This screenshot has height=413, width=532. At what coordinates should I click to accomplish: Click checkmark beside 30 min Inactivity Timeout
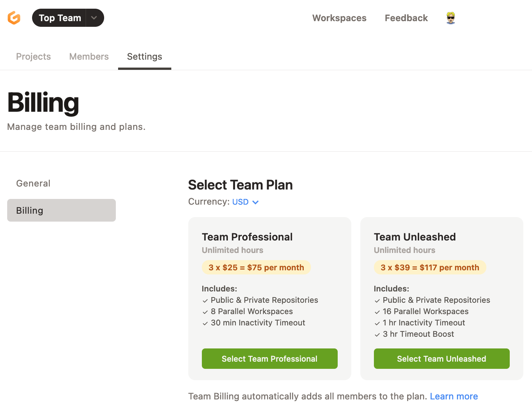pyautogui.click(x=205, y=323)
